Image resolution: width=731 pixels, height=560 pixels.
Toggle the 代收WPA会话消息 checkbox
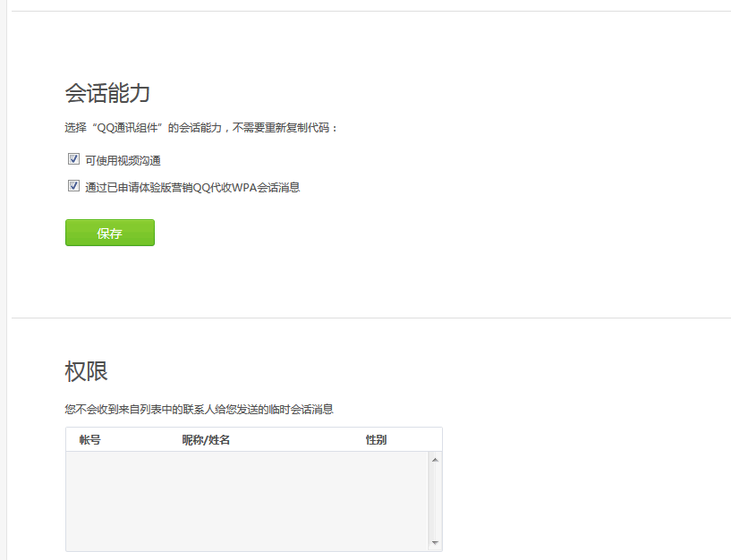pyautogui.click(x=73, y=186)
